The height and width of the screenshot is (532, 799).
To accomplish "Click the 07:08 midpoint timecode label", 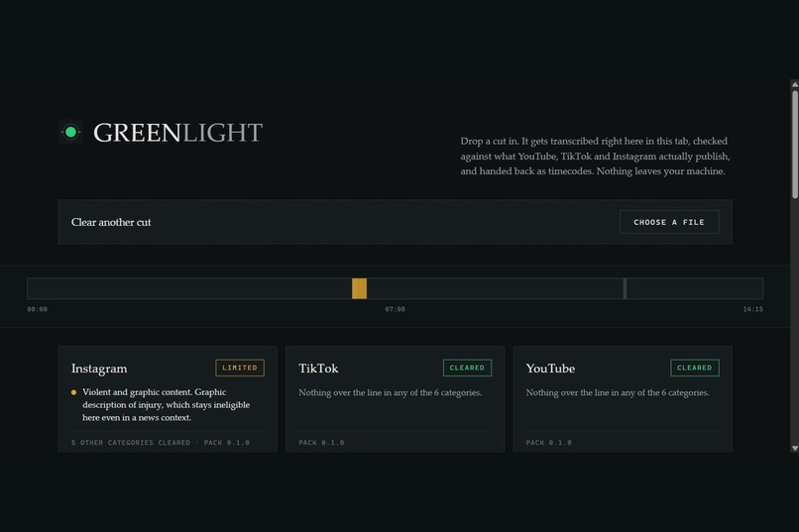I will point(395,309).
